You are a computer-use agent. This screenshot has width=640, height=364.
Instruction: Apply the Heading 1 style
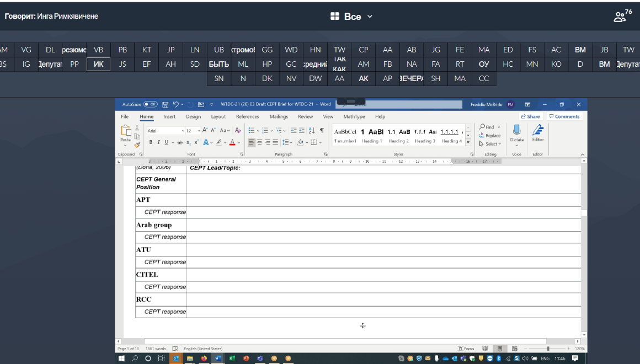click(372, 136)
